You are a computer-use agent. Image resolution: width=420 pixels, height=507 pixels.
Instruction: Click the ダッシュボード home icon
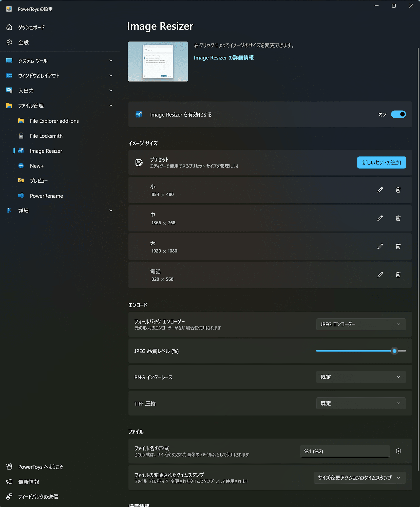[9, 27]
